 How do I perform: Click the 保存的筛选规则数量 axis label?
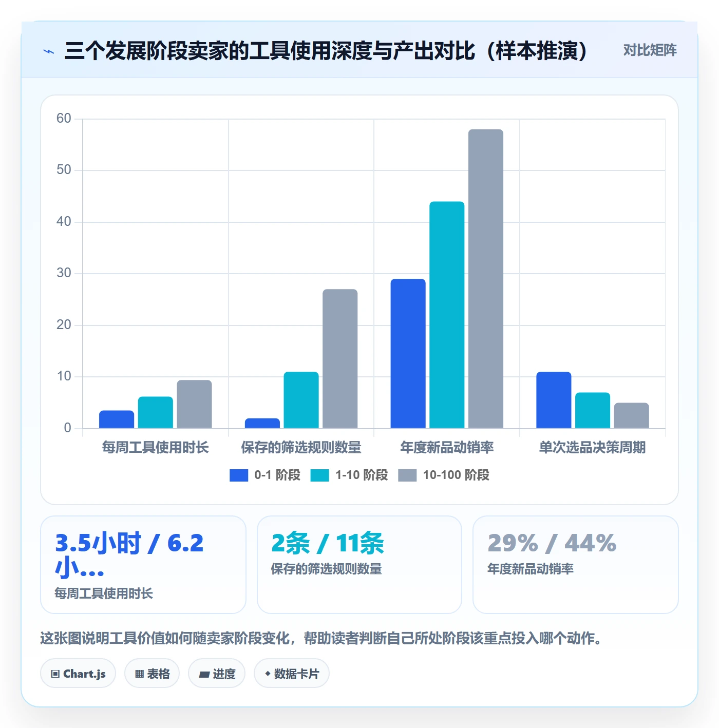[301, 448]
